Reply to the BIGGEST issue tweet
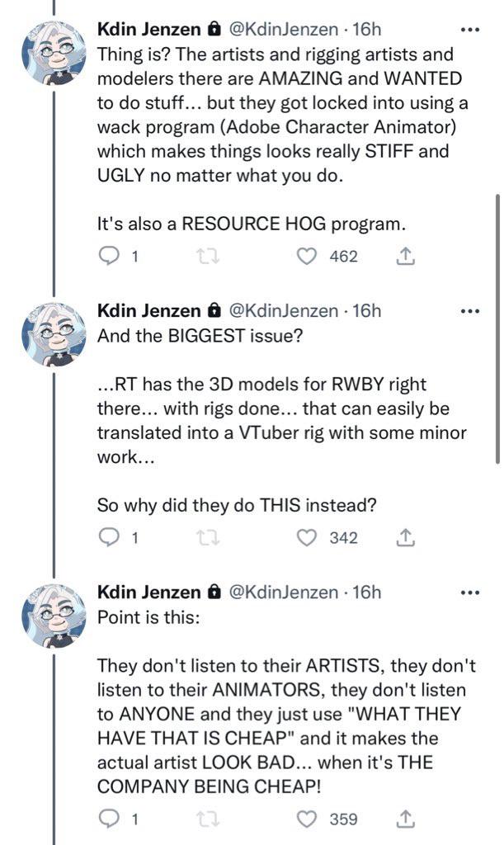This screenshot has width=504, height=845. pos(110,538)
